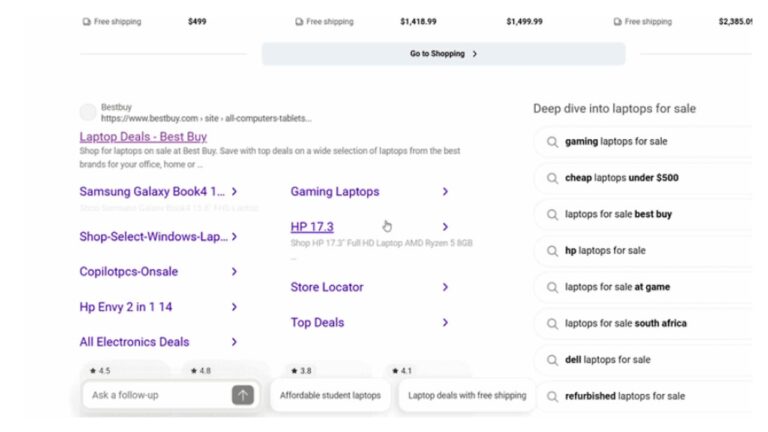Click search icon beside laptops for sale best buy
Viewport: 768px width, 432px height.
(552, 215)
